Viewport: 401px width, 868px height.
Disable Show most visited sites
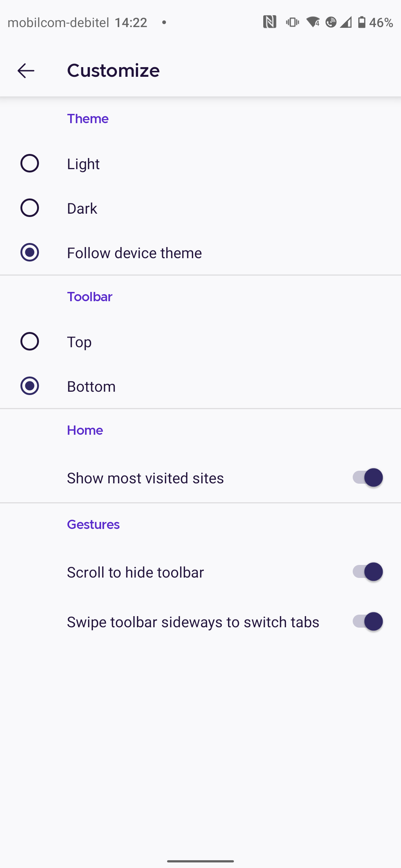click(367, 478)
